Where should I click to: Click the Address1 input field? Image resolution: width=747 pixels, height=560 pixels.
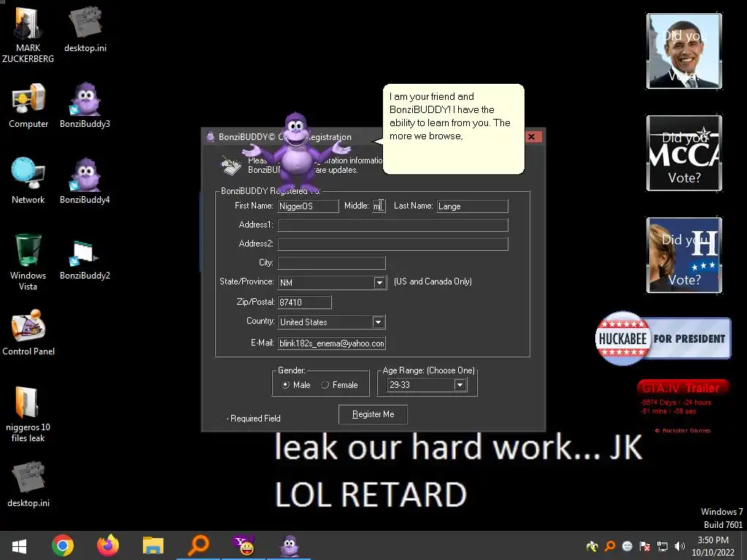coord(392,225)
